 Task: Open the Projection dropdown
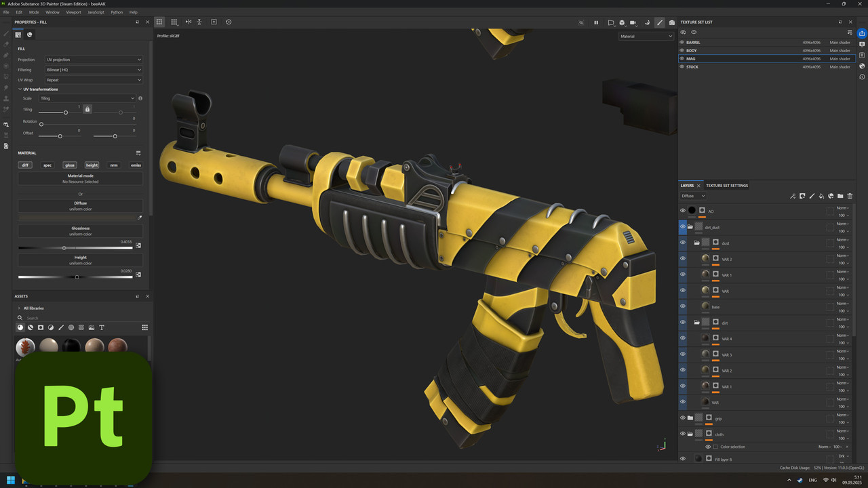coord(94,60)
